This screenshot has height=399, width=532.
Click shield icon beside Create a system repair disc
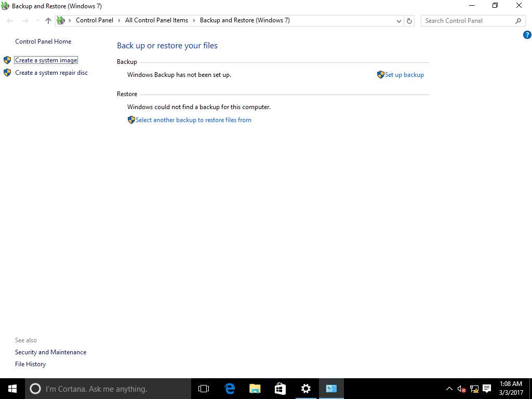coord(7,73)
